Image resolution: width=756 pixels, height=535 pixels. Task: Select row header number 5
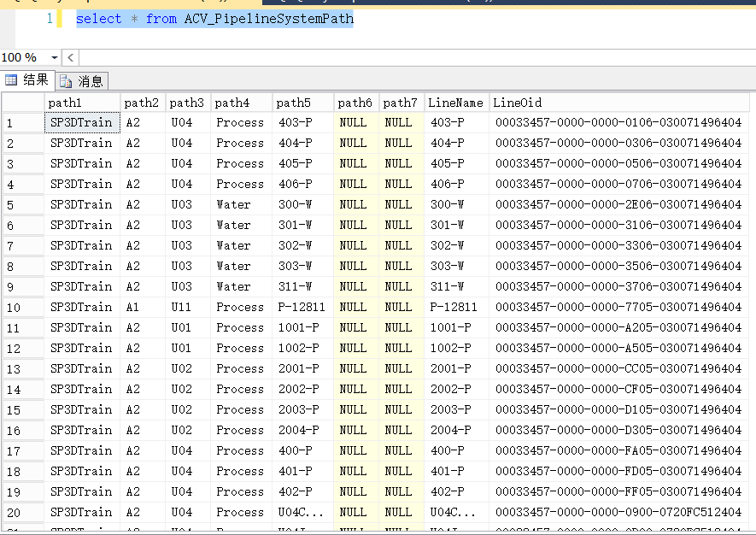pos(23,205)
